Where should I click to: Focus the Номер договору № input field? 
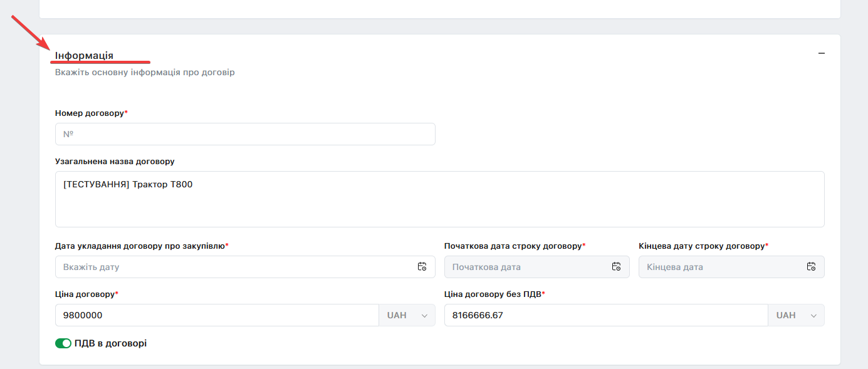coord(245,134)
